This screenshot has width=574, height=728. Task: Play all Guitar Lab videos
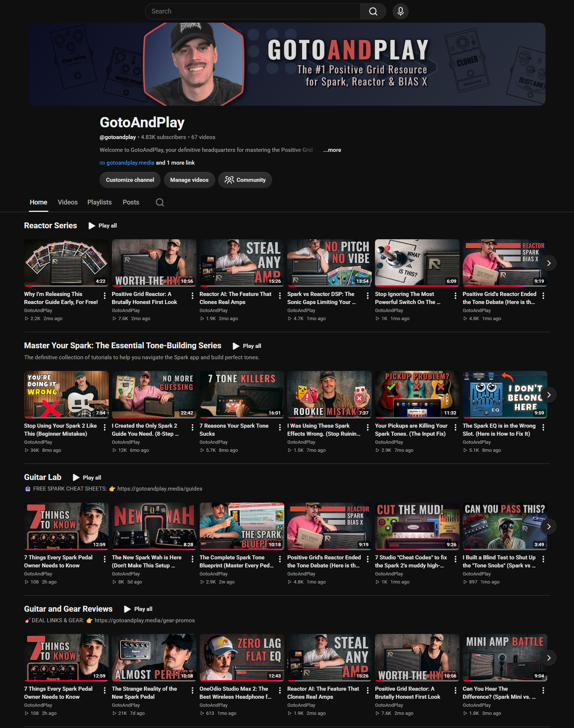click(x=87, y=477)
